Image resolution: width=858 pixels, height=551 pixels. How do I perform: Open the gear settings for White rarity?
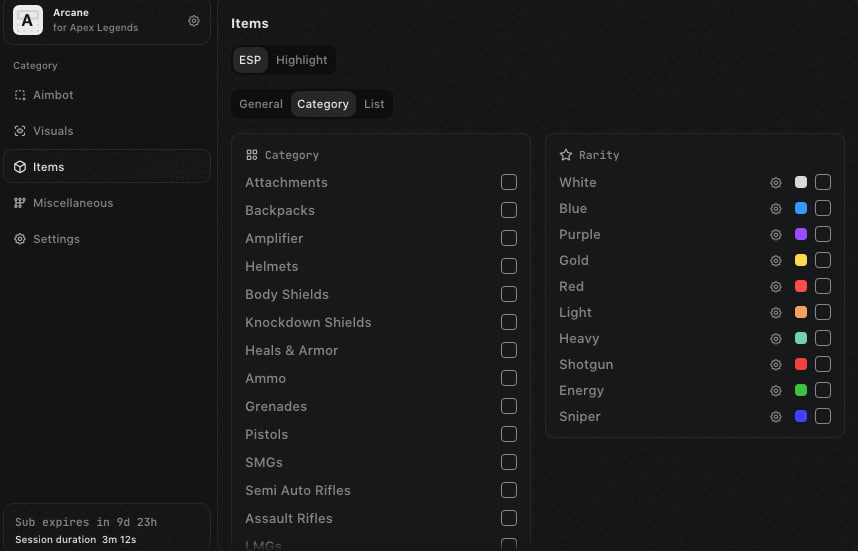775,183
